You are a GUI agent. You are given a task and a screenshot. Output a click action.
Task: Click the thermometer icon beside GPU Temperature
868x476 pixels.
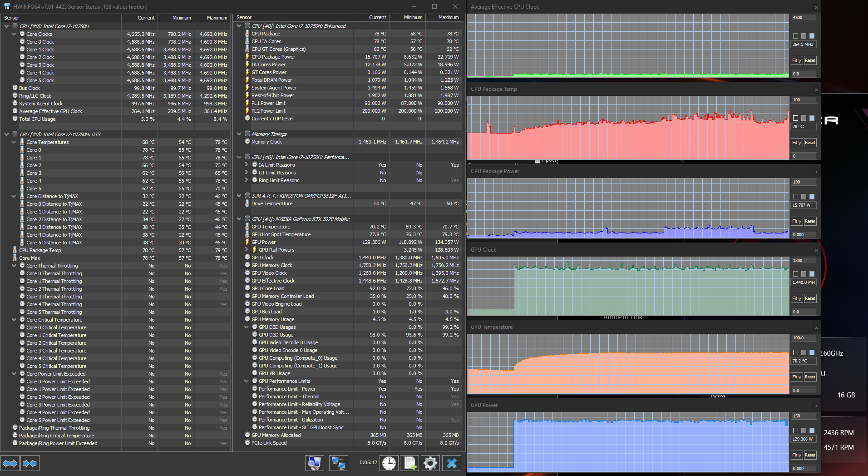coord(247,227)
